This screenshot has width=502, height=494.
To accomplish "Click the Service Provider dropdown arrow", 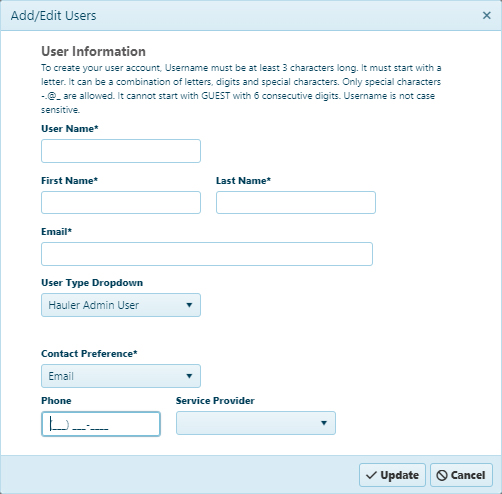I will (x=324, y=423).
